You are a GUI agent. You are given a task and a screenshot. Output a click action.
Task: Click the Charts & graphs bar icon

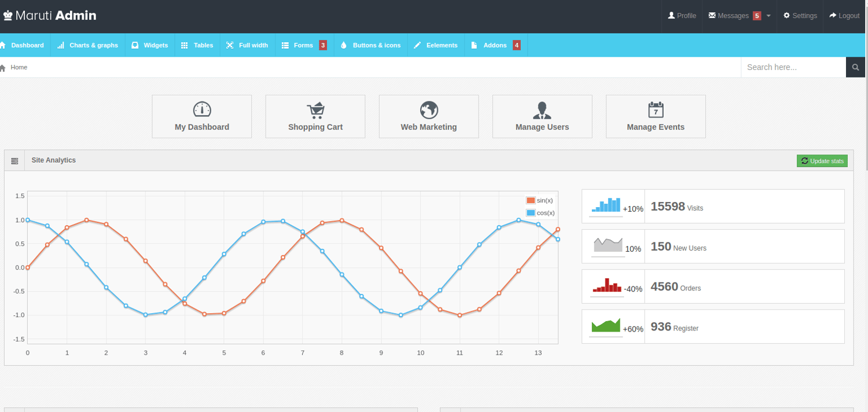click(61, 45)
